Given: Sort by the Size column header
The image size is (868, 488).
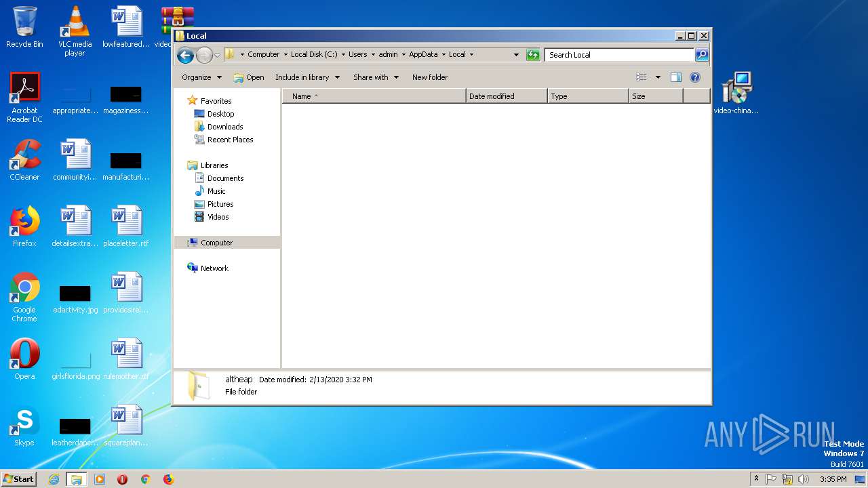Looking at the screenshot, I should click(x=656, y=96).
